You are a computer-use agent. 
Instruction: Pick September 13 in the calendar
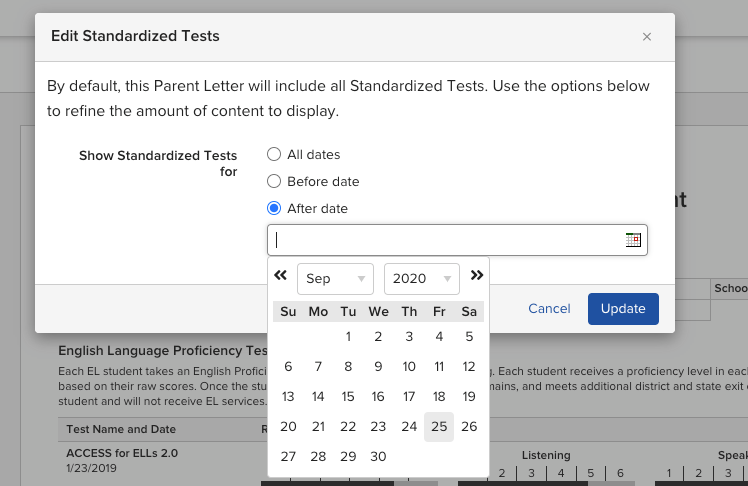click(x=288, y=397)
